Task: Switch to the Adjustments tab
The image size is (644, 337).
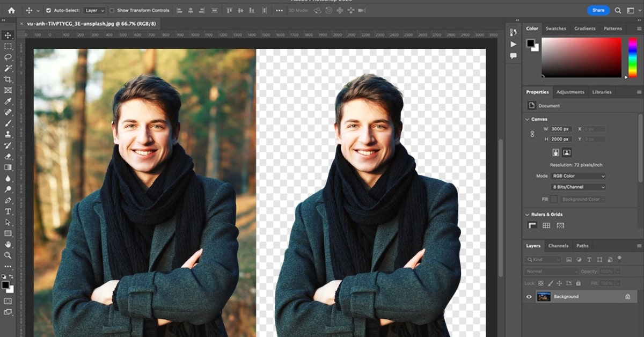Action: (x=570, y=92)
